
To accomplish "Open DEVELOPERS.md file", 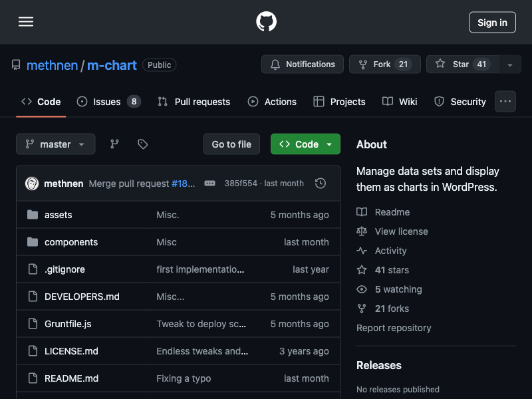I will pyautogui.click(x=82, y=297).
